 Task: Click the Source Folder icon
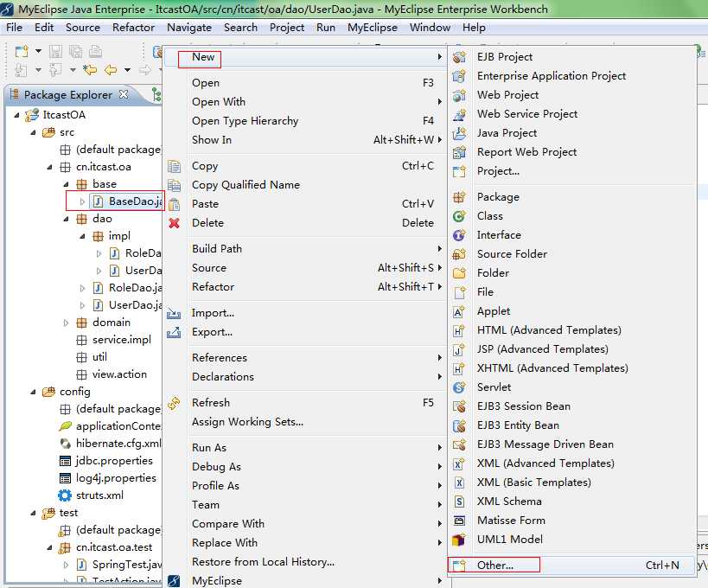click(459, 254)
